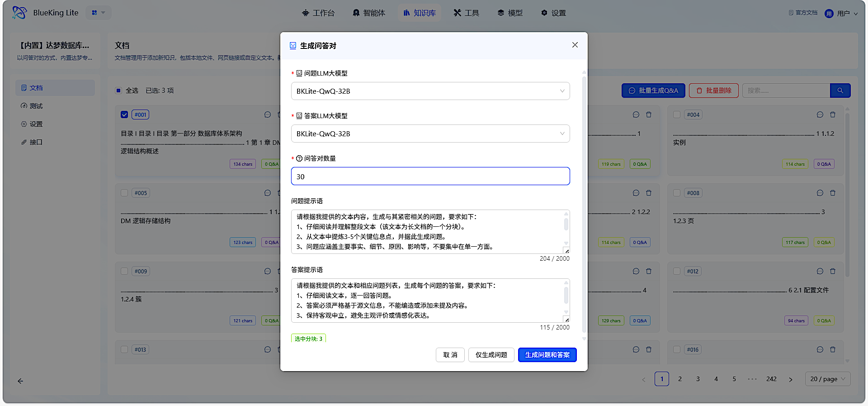Expand the 问题LLM大模型 dropdown
The height and width of the screenshot is (406, 868).
pos(430,91)
